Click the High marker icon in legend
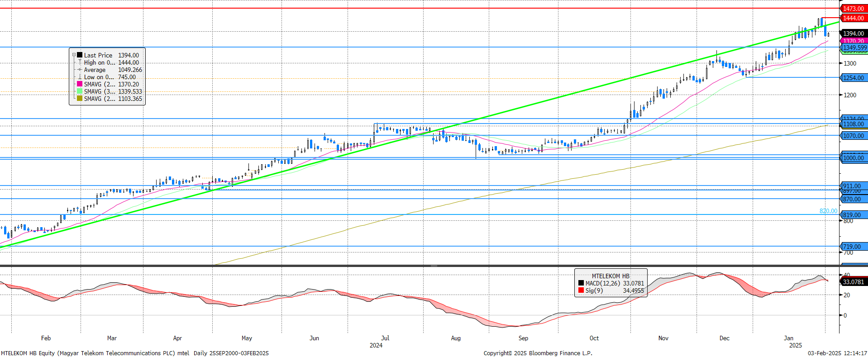 [80, 62]
